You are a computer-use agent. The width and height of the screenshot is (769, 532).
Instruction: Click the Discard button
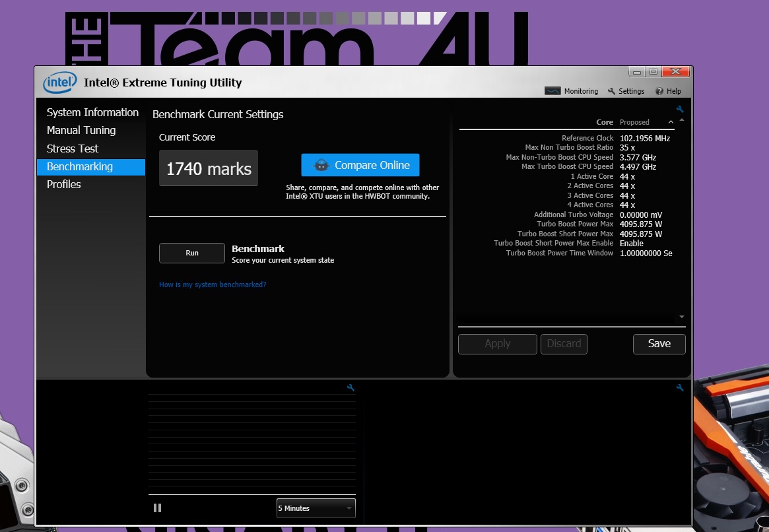click(564, 344)
